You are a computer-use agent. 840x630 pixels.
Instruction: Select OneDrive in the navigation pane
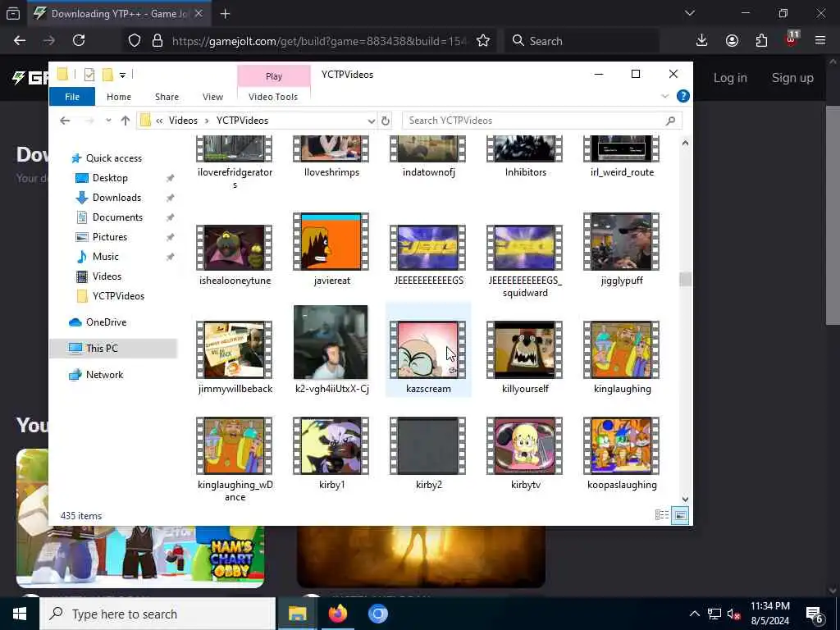(x=106, y=322)
